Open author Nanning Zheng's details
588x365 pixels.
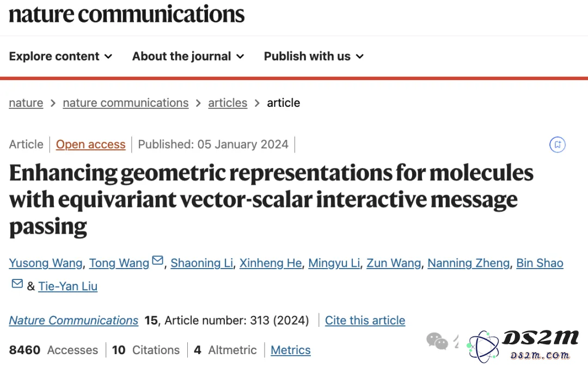(468, 263)
